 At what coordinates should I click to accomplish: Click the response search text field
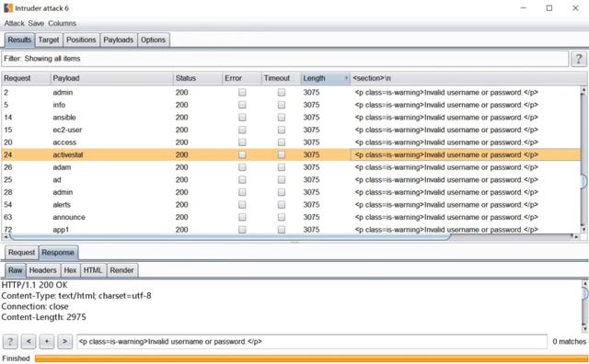tap(312, 342)
